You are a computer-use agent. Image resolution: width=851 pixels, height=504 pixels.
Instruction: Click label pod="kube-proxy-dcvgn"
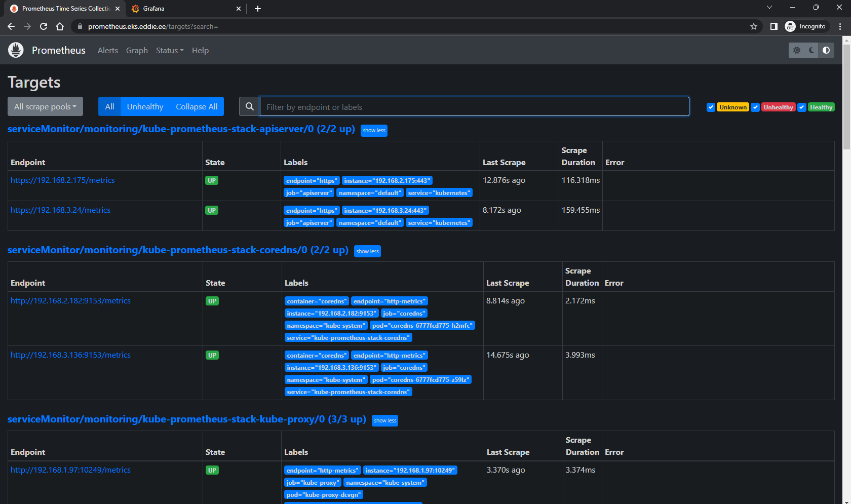[324, 495]
